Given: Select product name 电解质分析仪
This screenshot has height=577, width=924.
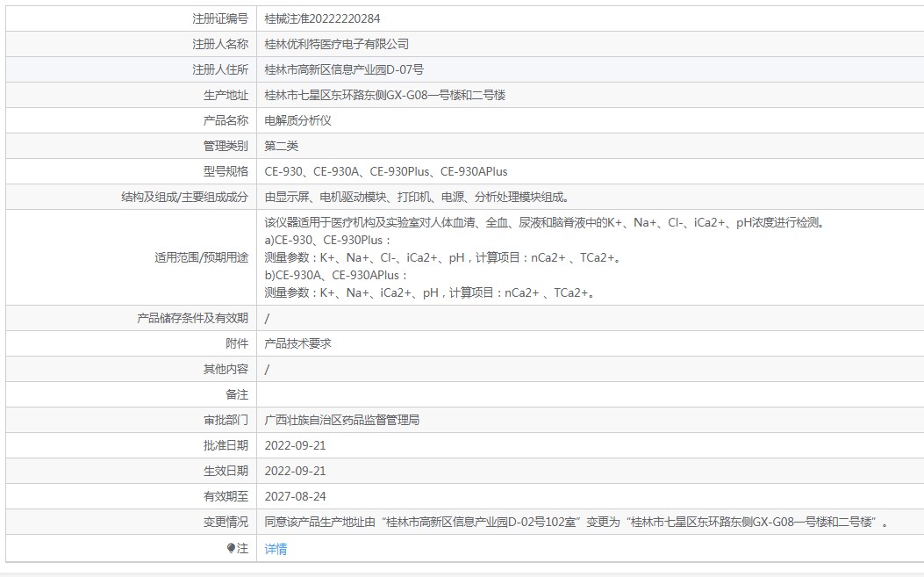Looking at the screenshot, I should 298,120.
